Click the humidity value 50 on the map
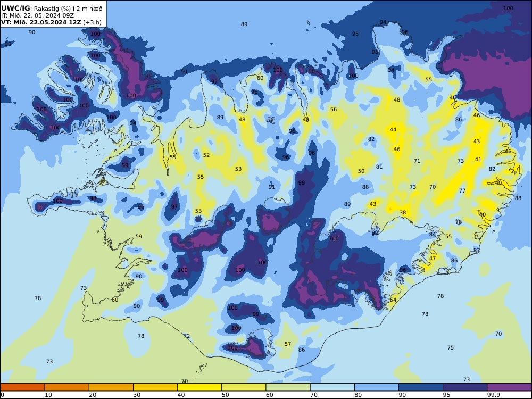Viewport: 532px width, 399px height. (x=361, y=171)
